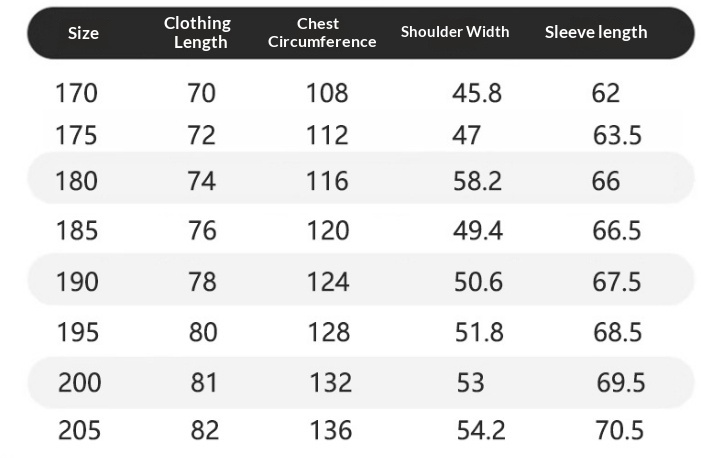Image resolution: width=701 pixels, height=458 pixels.
Task: Select size 200 row label
Action: pyautogui.click(x=80, y=383)
